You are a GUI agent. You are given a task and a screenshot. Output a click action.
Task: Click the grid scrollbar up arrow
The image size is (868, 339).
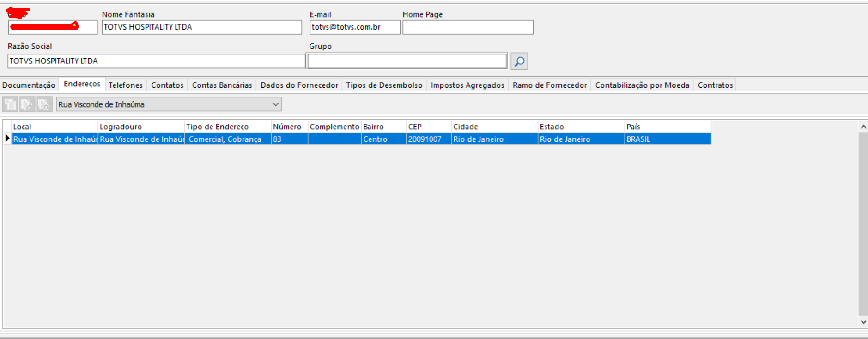pyautogui.click(x=863, y=126)
